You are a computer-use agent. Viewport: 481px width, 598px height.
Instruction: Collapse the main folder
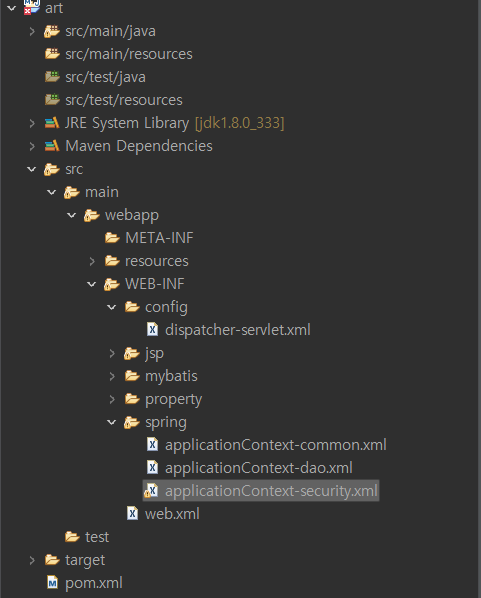(51, 192)
